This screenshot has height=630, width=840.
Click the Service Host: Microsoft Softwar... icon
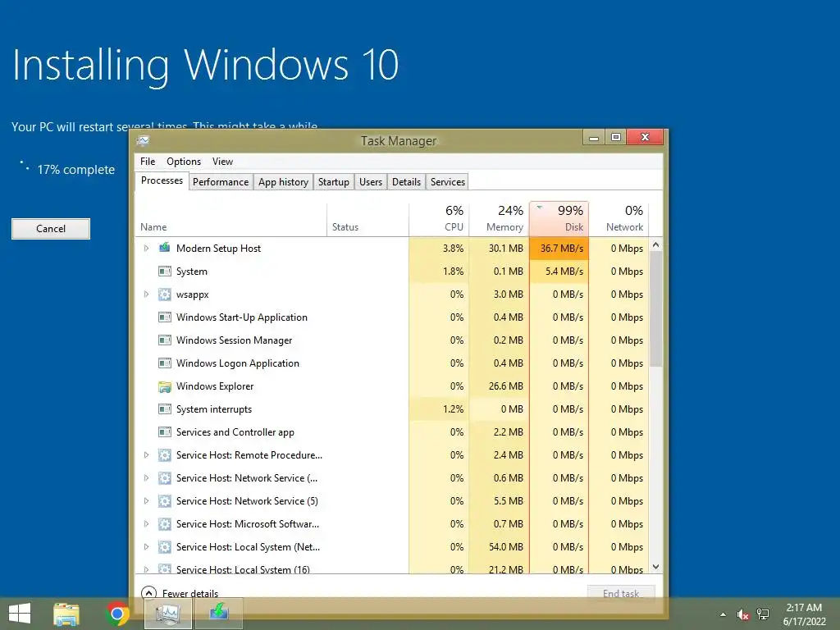[164, 524]
